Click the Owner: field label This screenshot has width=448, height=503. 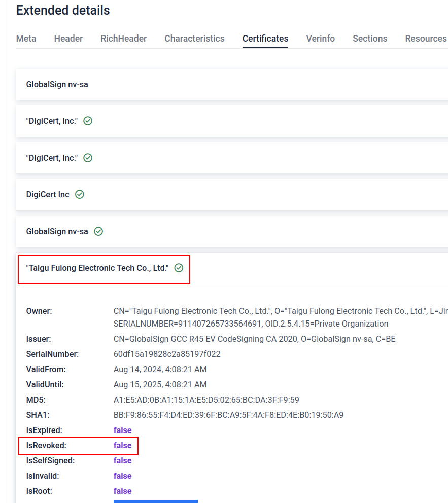point(39,311)
